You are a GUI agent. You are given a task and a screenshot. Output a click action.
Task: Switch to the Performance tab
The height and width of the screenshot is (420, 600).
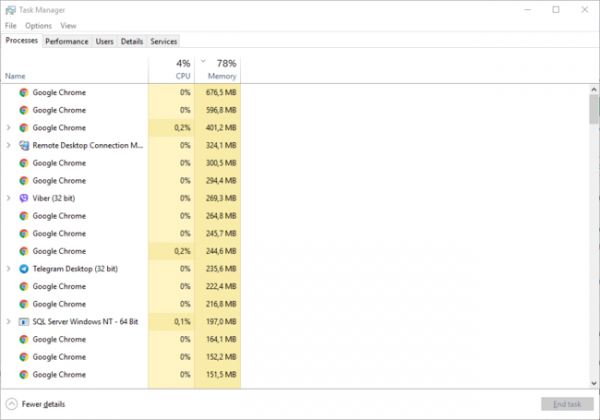pyautogui.click(x=67, y=41)
